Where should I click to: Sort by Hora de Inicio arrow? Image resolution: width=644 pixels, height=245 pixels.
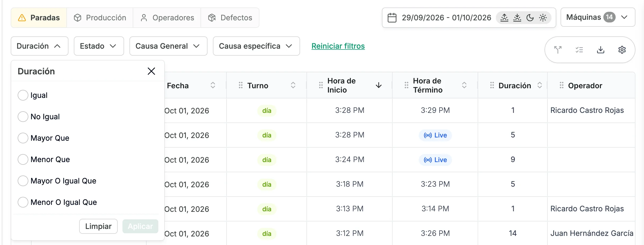coord(379,85)
